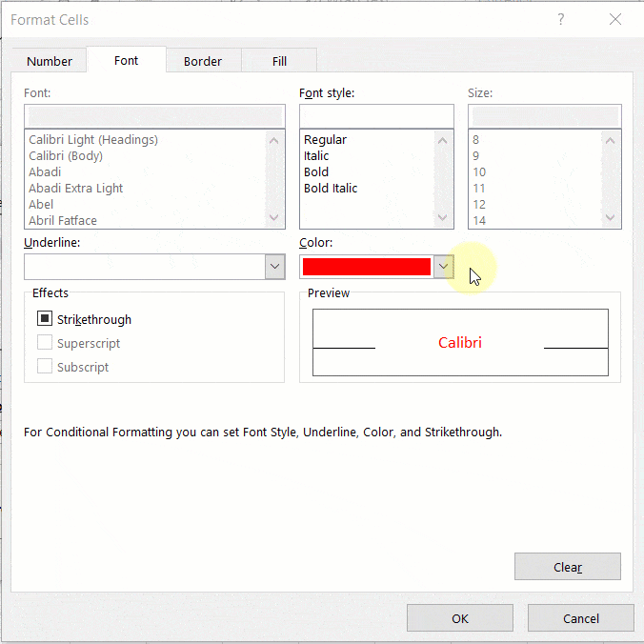The width and height of the screenshot is (644, 644).
Task: Click the Help question mark icon
Action: 559,19
